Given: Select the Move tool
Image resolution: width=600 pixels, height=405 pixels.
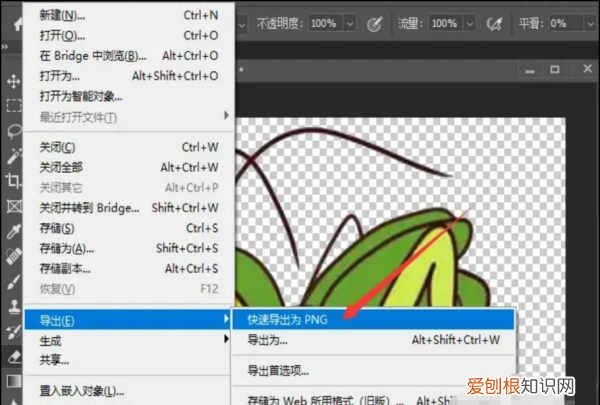Looking at the screenshot, I should pos(13,82).
